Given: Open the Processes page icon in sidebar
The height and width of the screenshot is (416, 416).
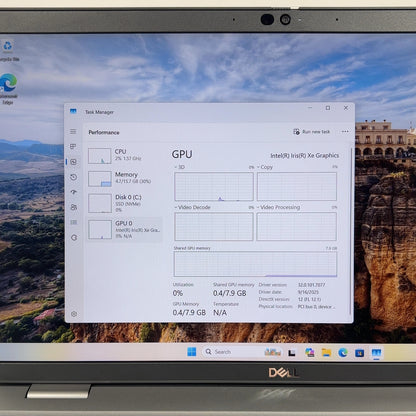Looking at the screenshot, I should (x=73, y=147).
